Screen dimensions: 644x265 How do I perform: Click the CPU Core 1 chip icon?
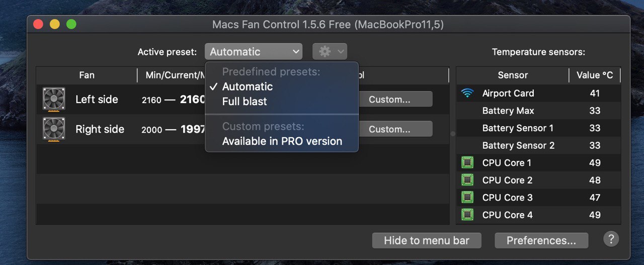pyautogui.click(x=468, y=162)
